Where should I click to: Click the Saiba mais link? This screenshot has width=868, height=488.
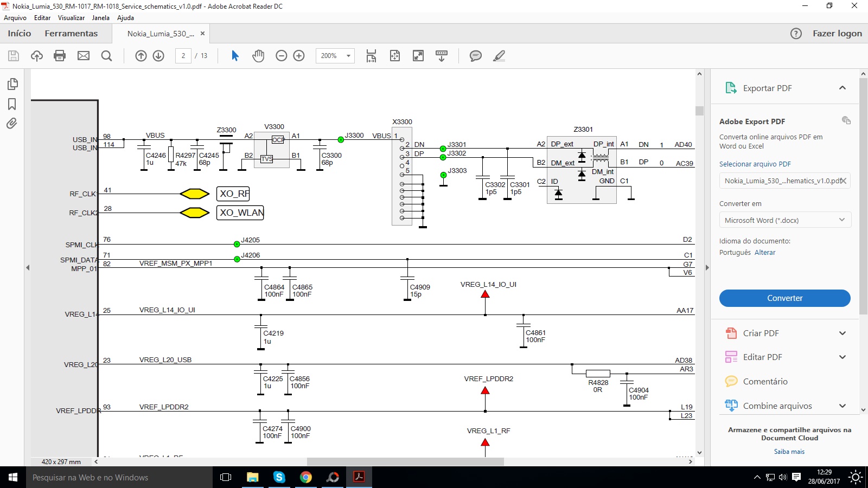click(789, 452)
